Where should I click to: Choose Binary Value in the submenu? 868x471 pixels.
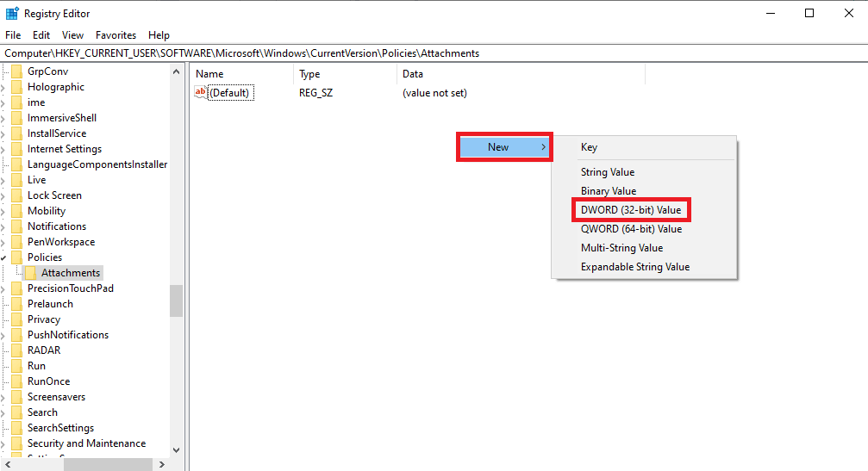pos(609,190)
